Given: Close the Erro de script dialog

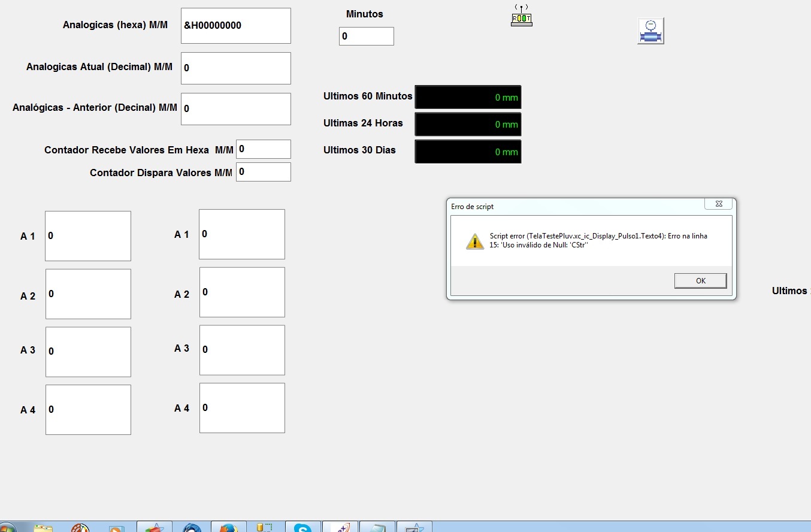Looking at the screenshot, I should point(719,204).
